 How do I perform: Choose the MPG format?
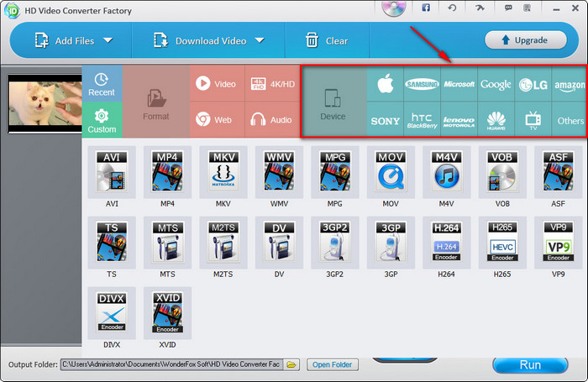click(x=335, y=172)
